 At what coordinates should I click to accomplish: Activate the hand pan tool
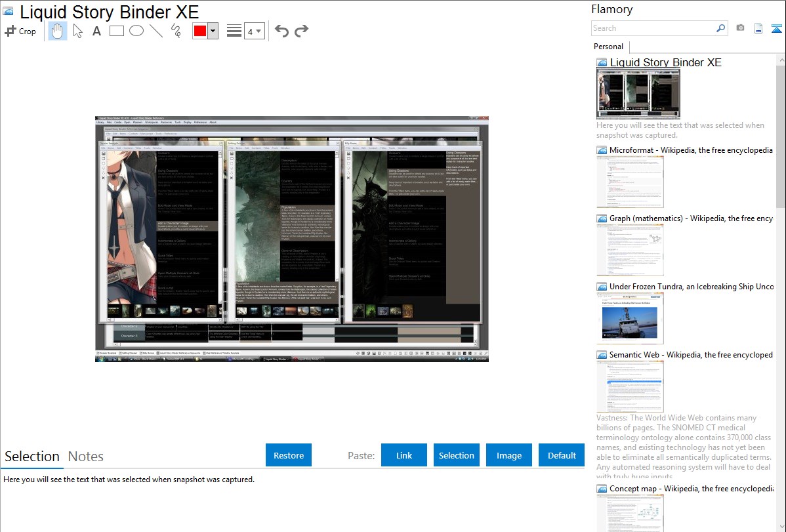(57, 31)
